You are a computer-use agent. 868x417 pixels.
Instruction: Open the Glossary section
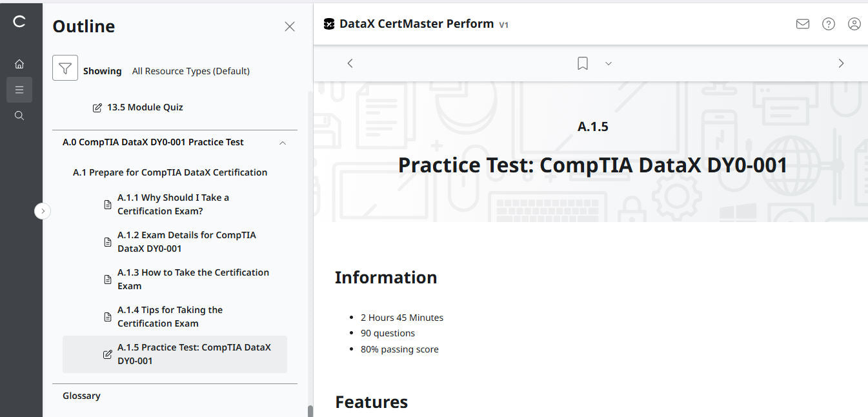81,395
